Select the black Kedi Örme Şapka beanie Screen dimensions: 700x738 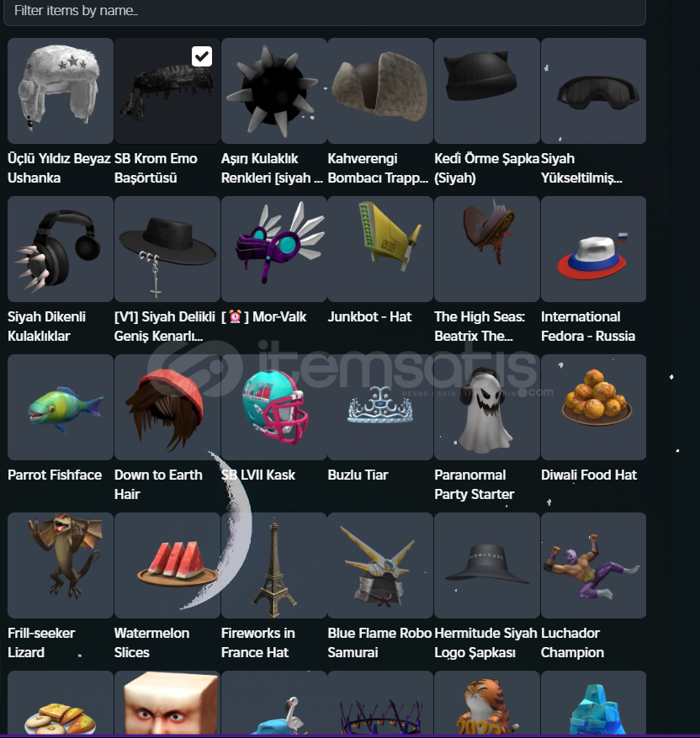click(x=487, y=91)
